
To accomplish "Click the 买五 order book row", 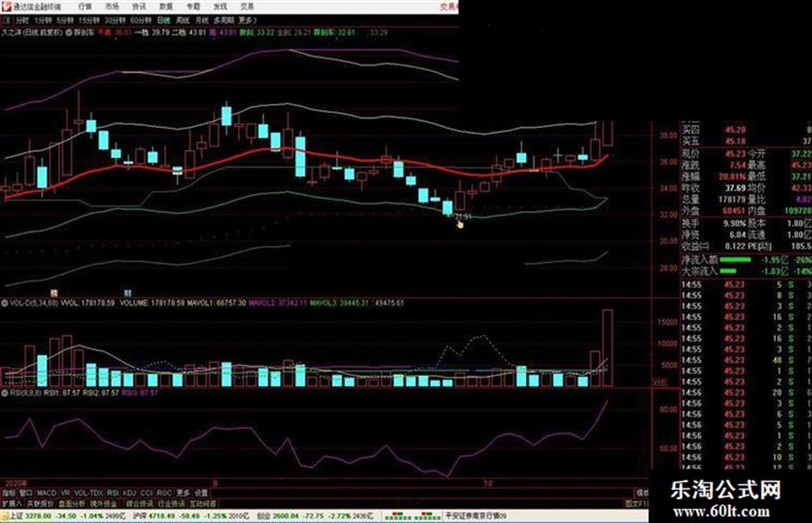I will [x=746, y=141].
